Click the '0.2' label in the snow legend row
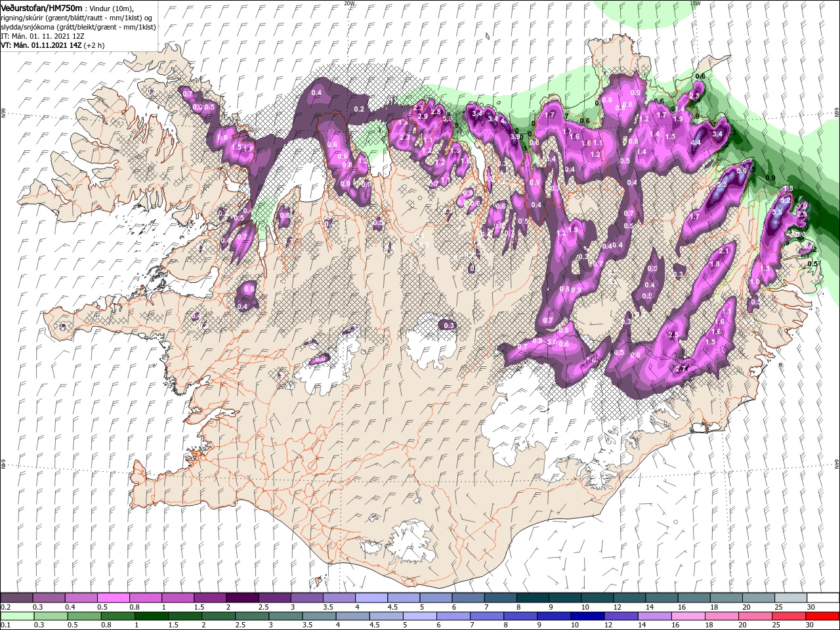 click(7, 607)
